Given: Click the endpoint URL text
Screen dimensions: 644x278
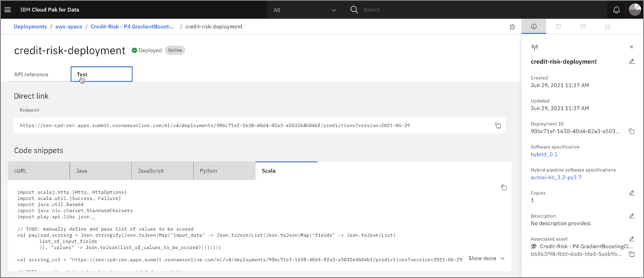Looking at the screenshot, I should pos(215,125).
